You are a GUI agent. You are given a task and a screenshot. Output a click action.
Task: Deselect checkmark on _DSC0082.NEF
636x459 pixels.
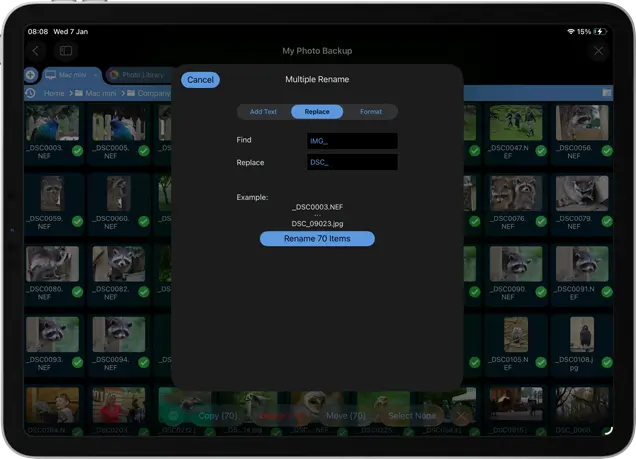(144, 292)
